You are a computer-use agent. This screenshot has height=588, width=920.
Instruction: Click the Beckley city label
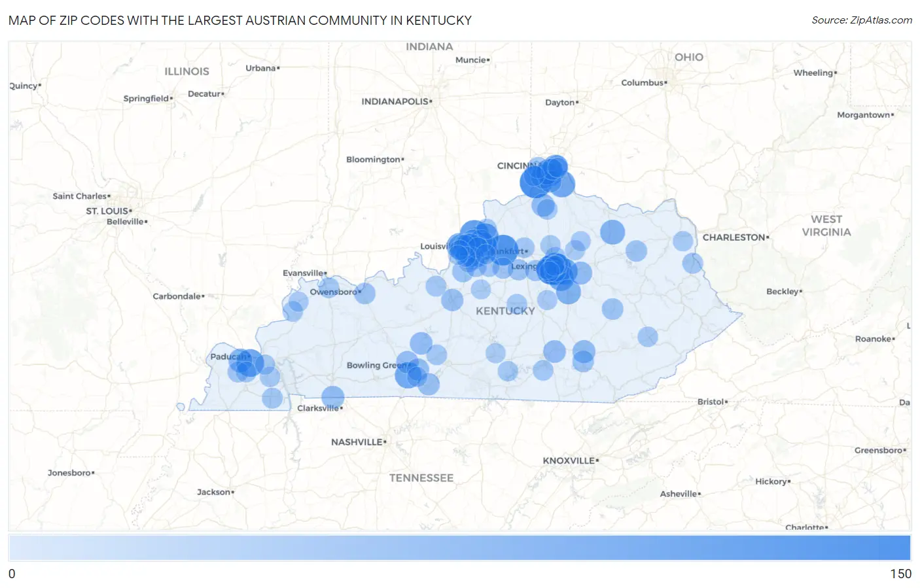[783, 291]
